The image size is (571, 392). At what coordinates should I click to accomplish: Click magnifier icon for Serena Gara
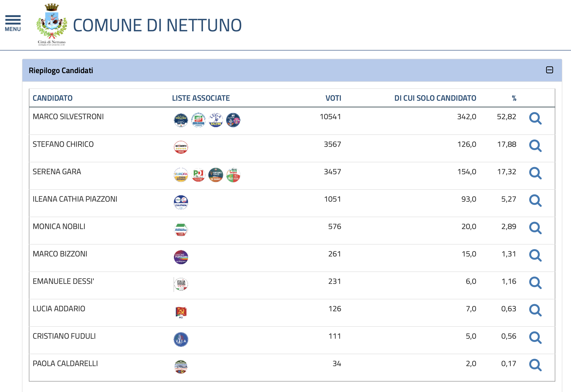(x=535, y=173)
